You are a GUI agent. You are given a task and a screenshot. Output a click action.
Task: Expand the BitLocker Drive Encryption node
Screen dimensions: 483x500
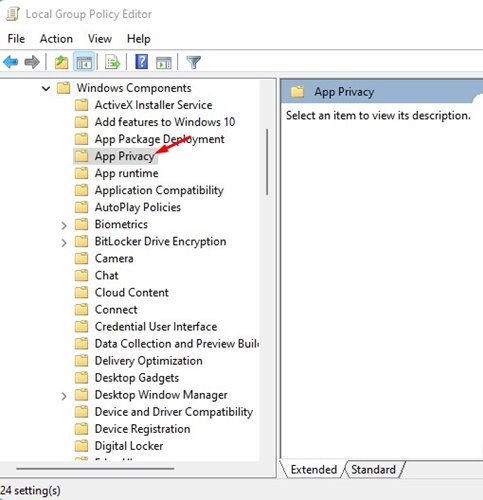(x=64, y=243)
